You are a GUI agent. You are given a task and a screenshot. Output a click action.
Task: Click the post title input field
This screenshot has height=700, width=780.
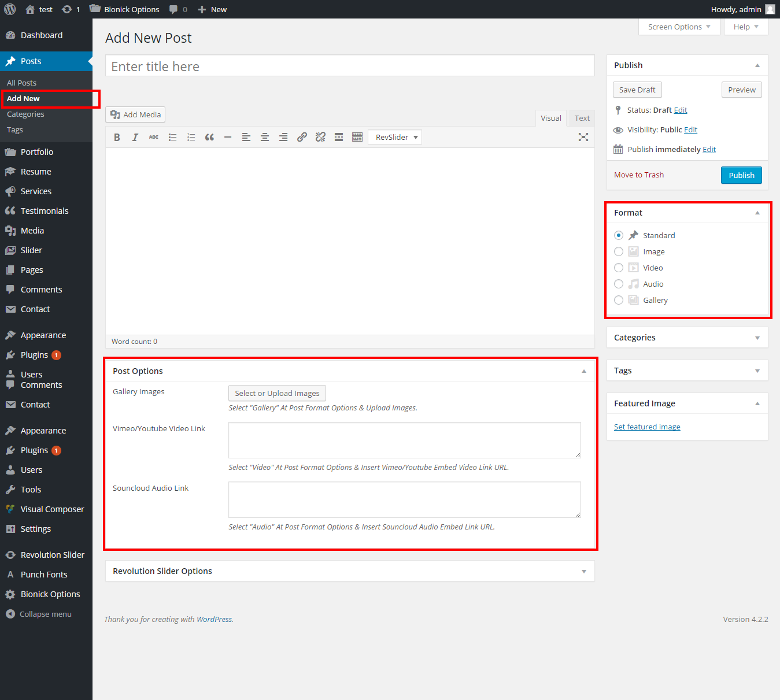point(350,66)
